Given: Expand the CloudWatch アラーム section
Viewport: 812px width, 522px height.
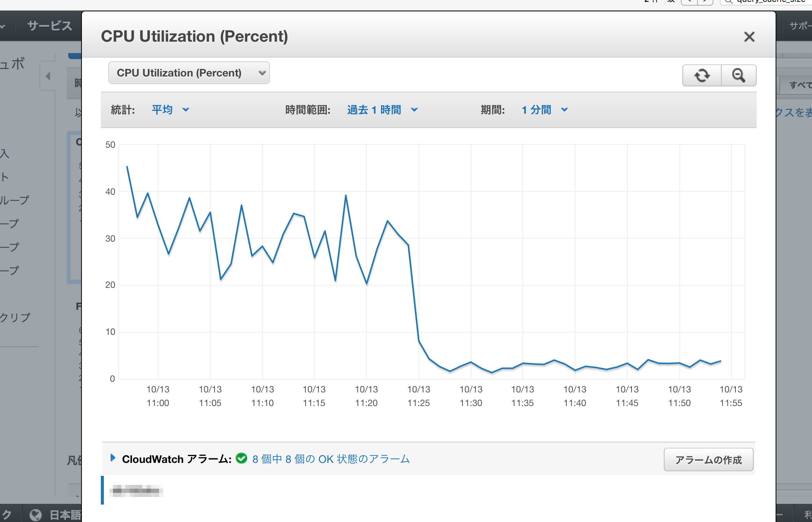Looking at the screenshot, I should (x=113, y=458).
